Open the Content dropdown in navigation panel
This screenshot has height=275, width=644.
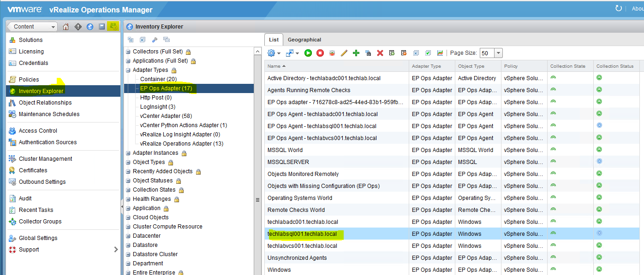[x=32, y=27]
